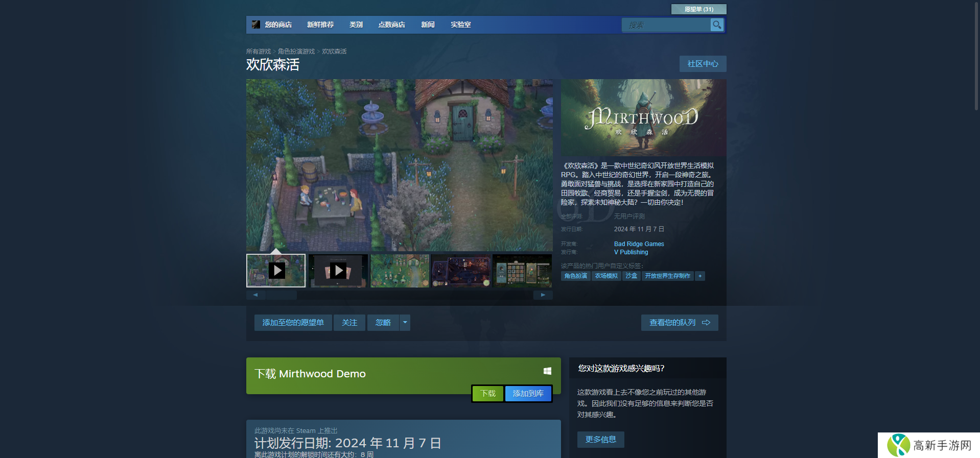Open the 新鲜推荐 menu
980x458 pixels.
pyautogui.click(x=320, y=25)
